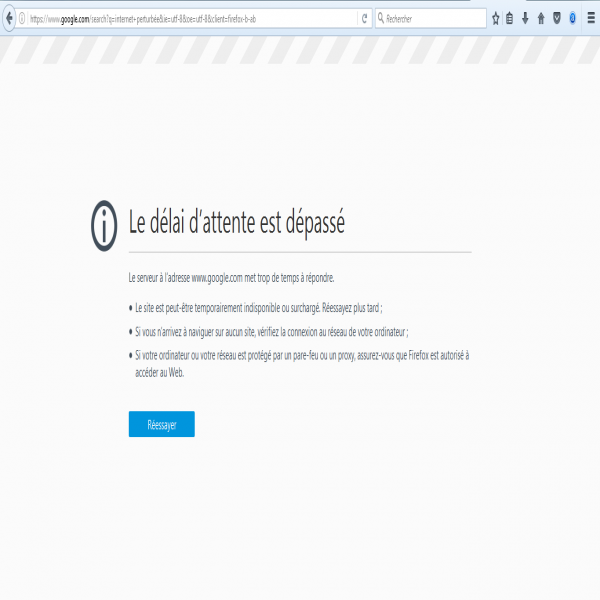The width and height of the screenshot is (600, 600).
Task: Open the Firefox hamburger menu
Action: point(591,18)
